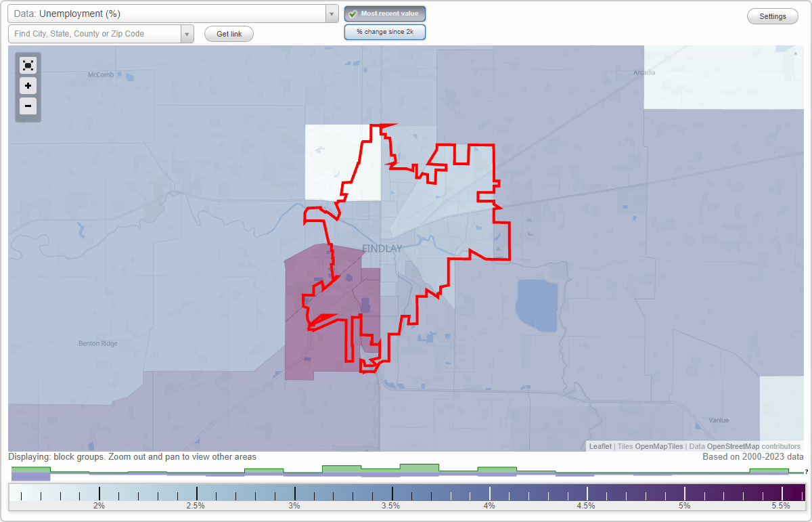This screenshot has height=522, width=812.
Task: Zoom in with the plus button
Action: click(x=28, y=86)
